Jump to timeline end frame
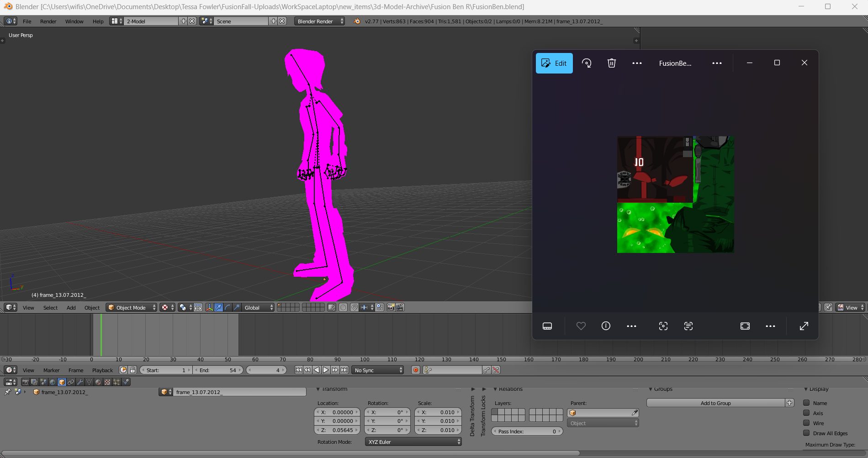This screenshot has width=868, height=458. point(344,370)
